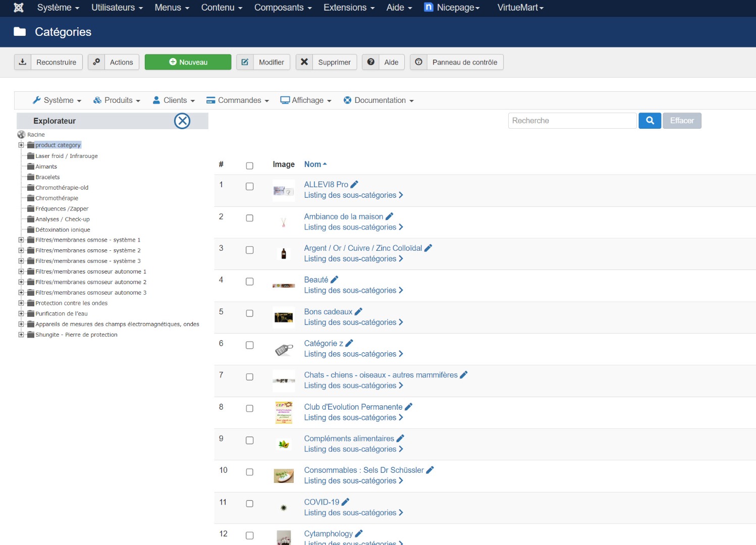The width and height of the screenshot is (756, 545).
Task: Expand Protection contre les ondes tree node
Action: [21, 303]
